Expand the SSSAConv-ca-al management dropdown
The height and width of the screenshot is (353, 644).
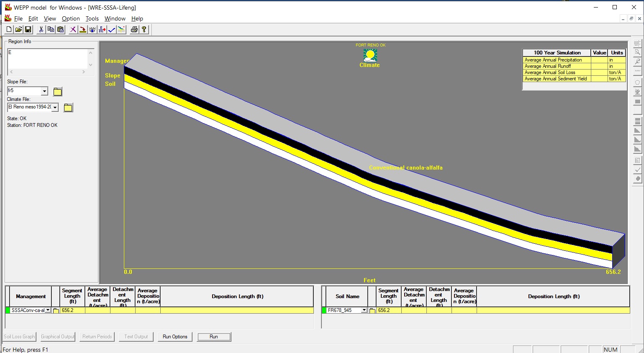pos(48,310)
